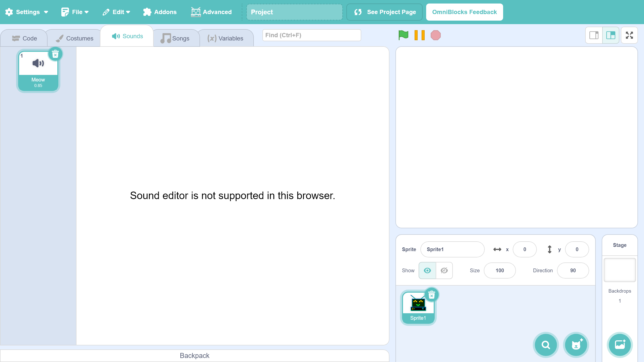Open the Edit dropdown menu
Screen dimensions: 644x362
pos(116,12)
